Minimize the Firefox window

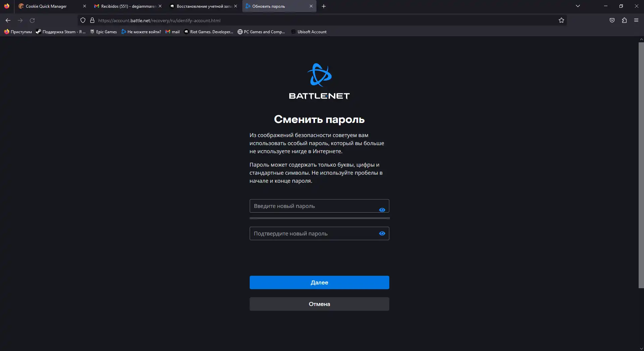(606, 6)
